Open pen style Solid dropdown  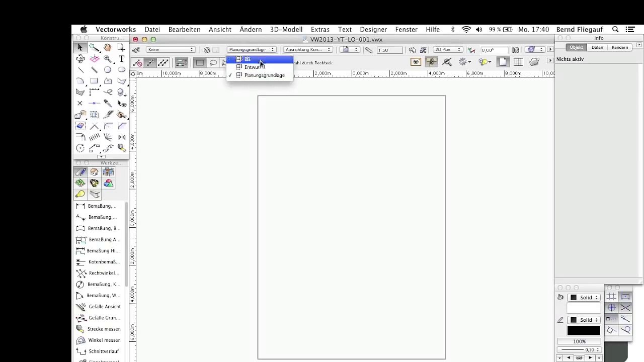(584, 320)
